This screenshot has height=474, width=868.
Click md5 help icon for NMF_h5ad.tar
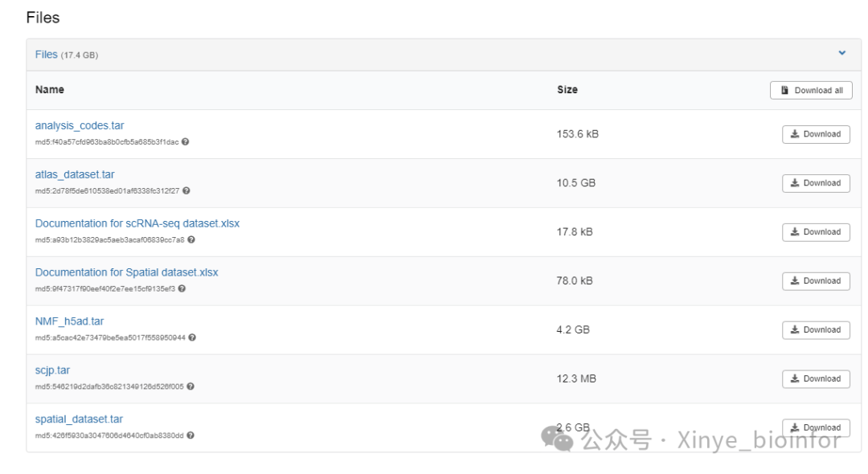pyautogui.click(x=192, y=337)
